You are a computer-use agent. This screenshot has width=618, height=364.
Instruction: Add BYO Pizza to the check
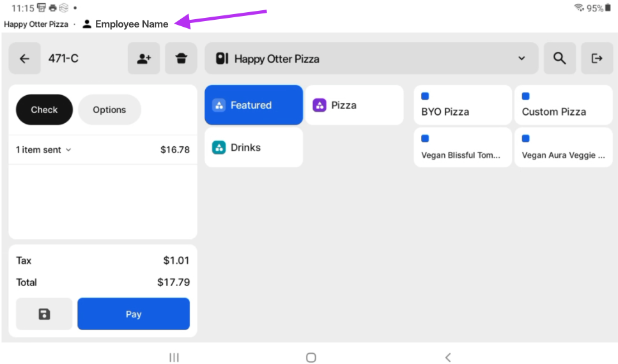click(x=463, y=105)
